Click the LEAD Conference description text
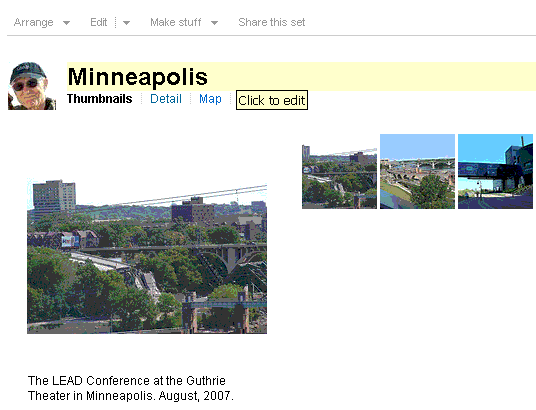Viewport: 536px width, 410px height. click(x=131, y=388)
